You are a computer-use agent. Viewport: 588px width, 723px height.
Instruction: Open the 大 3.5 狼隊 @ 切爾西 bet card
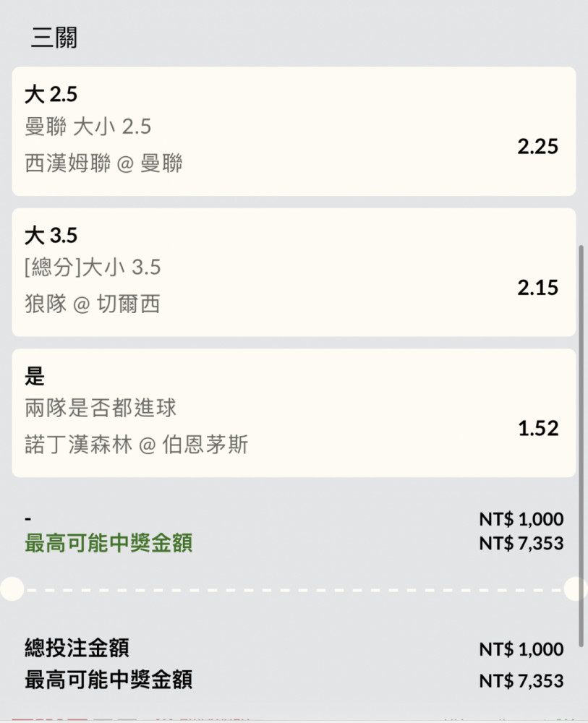[294, 273]
